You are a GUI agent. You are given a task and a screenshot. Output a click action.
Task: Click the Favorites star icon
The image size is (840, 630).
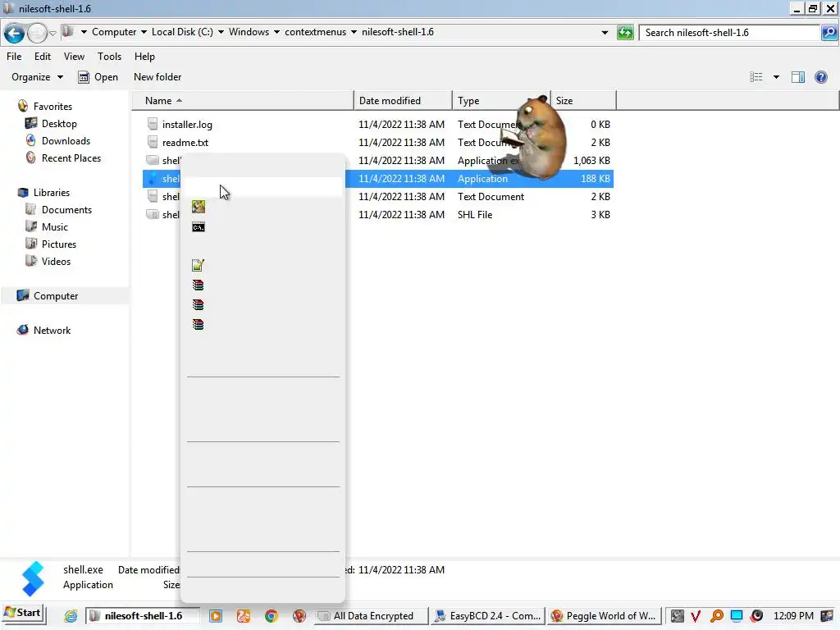[22, 106]
